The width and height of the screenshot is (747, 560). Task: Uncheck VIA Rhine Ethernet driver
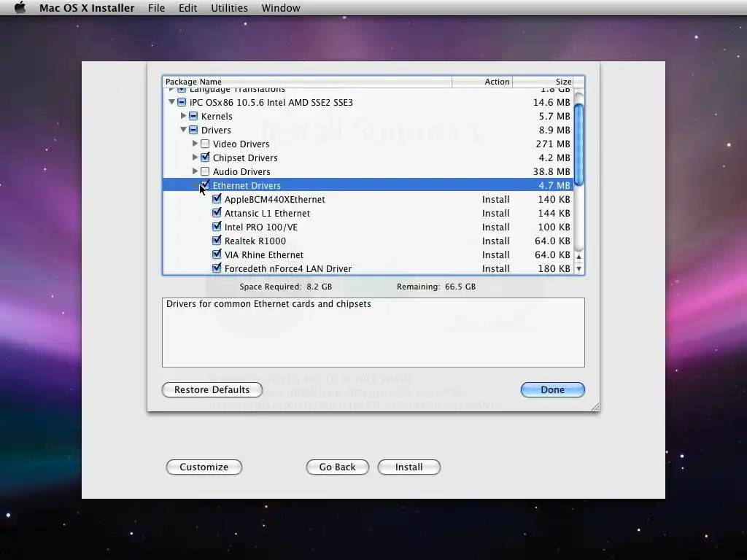[x=217, y=254]
